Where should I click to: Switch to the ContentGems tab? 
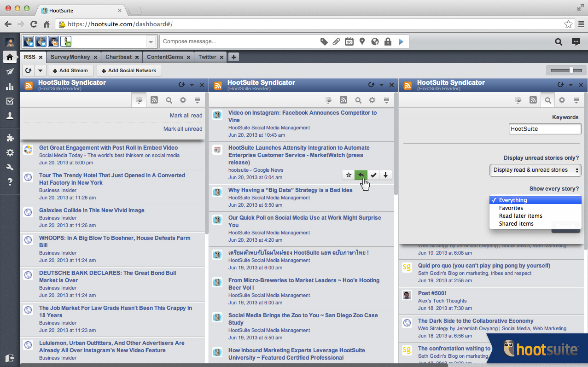coord(165,57)
